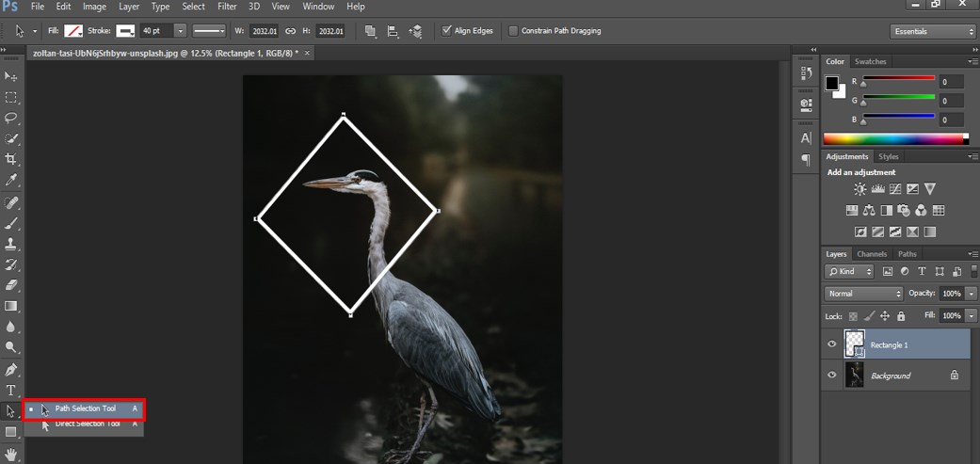Open the Layers panel flyout menu
This screenshot has width=980, height=464.
click(973, 254)
